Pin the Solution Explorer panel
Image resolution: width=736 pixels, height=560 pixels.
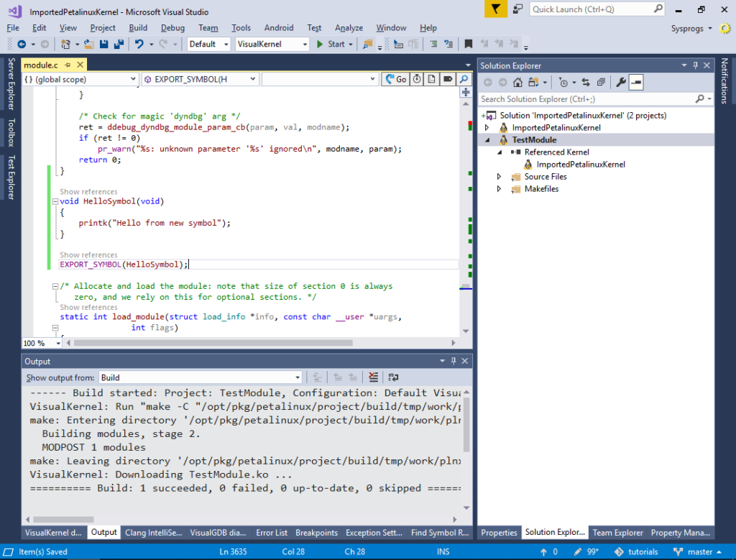point(695,65)
